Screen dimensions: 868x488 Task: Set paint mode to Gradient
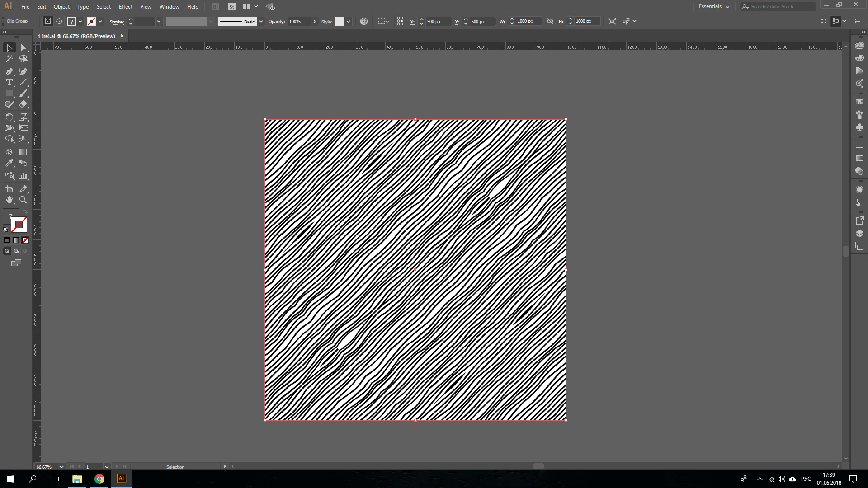(16, 240)
